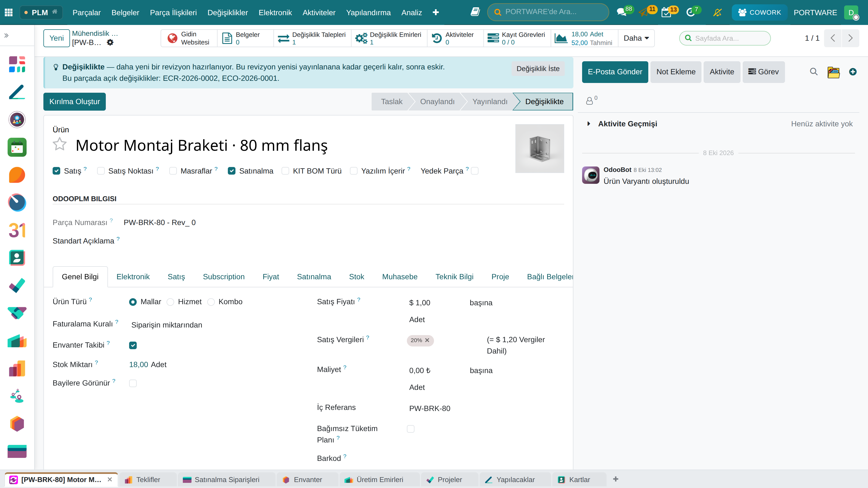This screenshot has height=488, width=868.
Task: Click the record settings gear icon
Action: click(x=110, y=43)
